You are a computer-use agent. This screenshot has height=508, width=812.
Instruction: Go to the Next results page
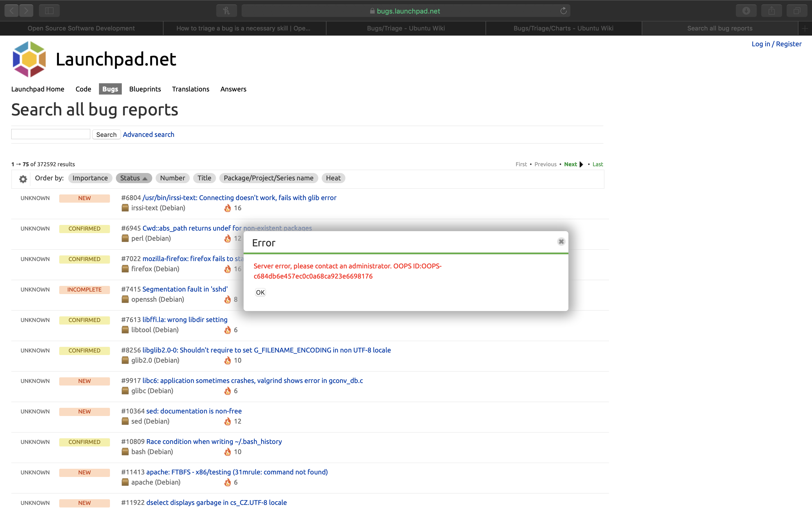click(x=573, y=164)
